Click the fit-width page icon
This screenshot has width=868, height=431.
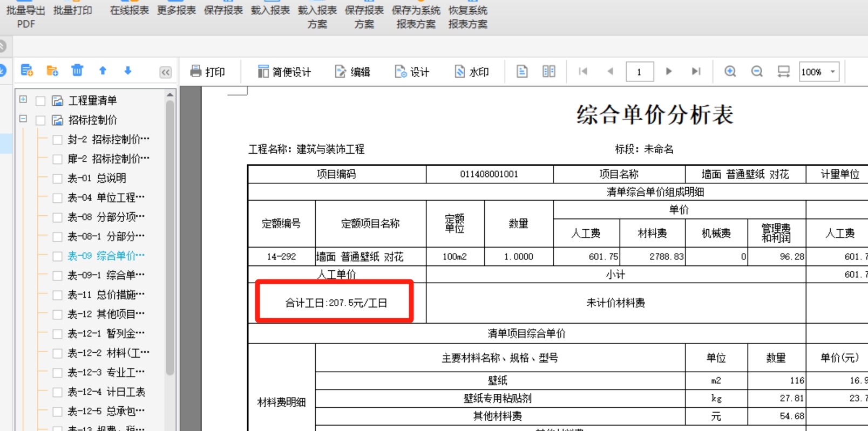point(783,71)
